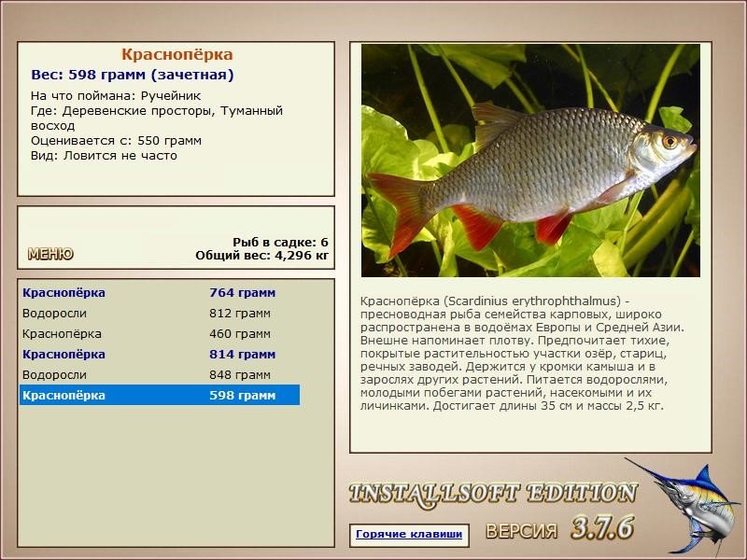Image resolution: width=747 pixels, height=560 pixels.
Task: Open the МЕНЮ button
Action: (50, 254)
